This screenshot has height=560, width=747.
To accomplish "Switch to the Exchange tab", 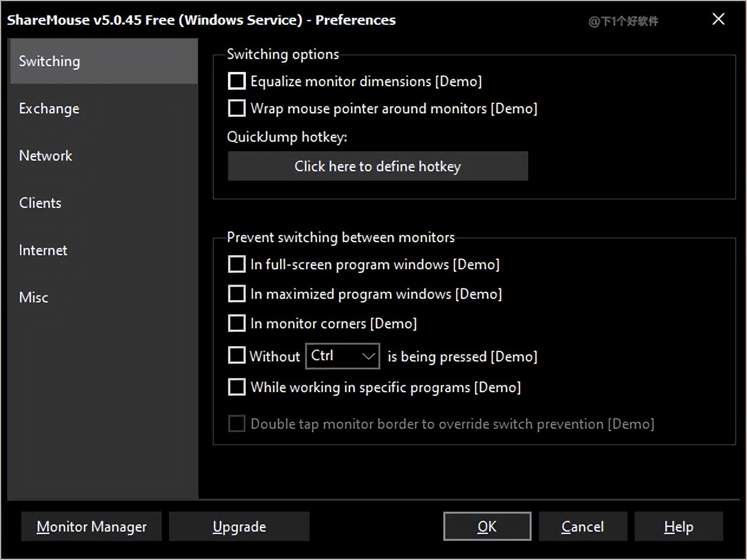I will coord(49,109).
